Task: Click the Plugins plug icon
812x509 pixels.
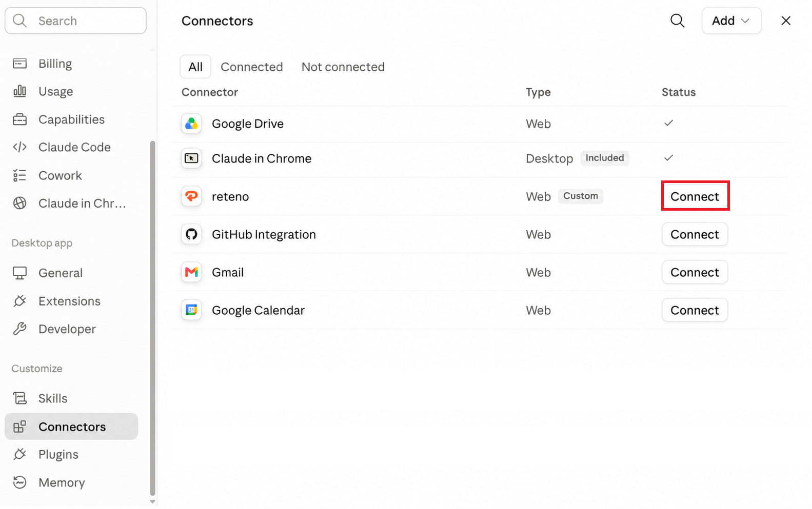Action: pyautogui.click(x=19, y=455)
